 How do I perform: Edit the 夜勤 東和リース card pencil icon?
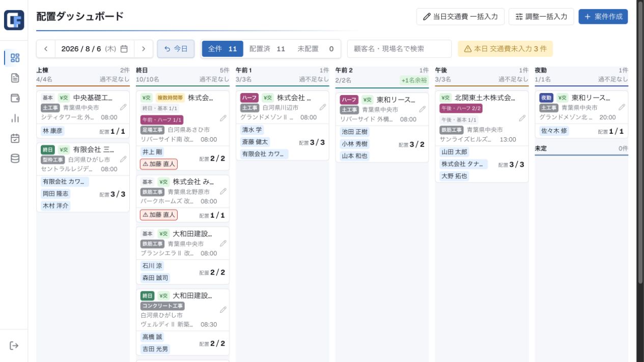(622, 107)
